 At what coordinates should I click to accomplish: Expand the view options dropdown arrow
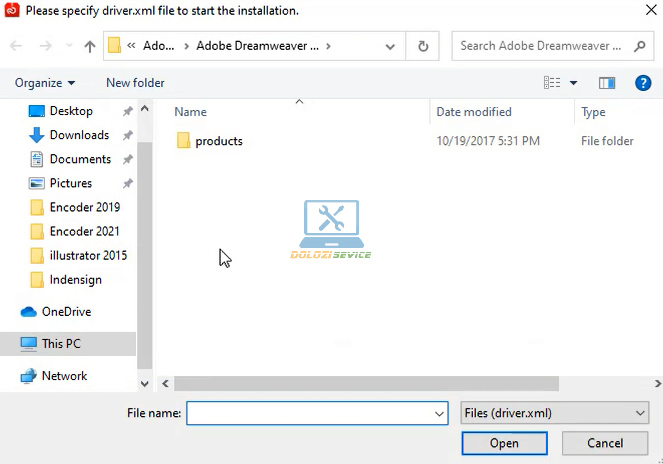573,83
